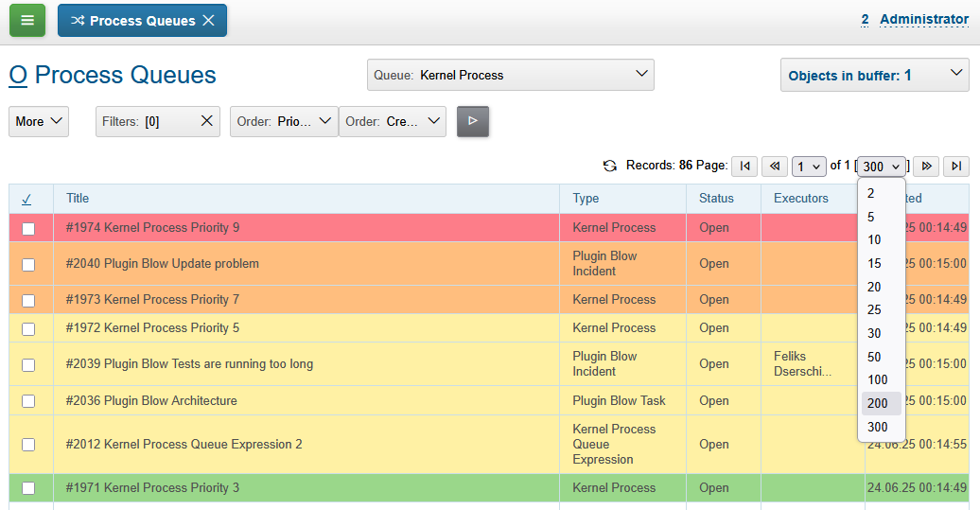
Task: Select checkbox for #2040 Plugin Blow Update problem
Action: (28, 264)
